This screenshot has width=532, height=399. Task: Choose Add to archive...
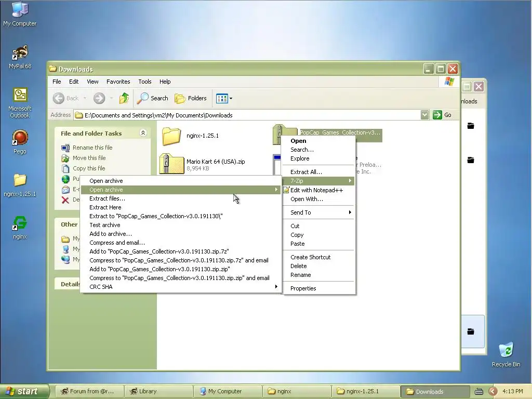pyautogui.click(x=180, y=234)
